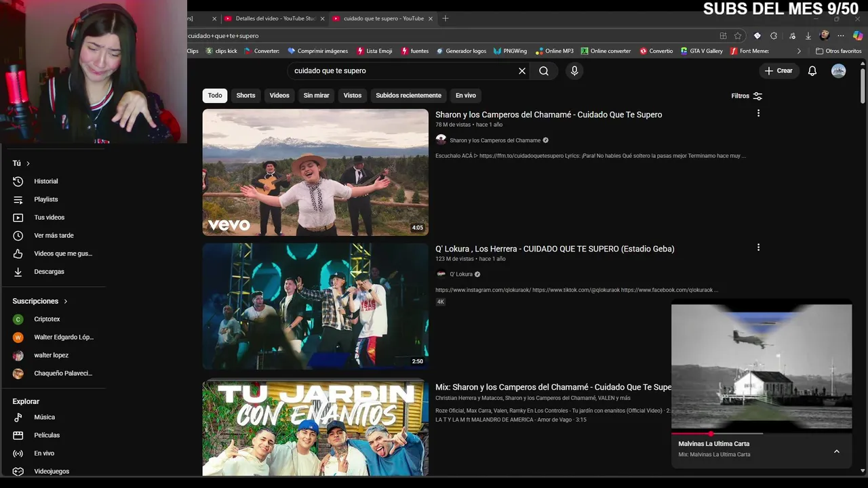
Task: Open the Copilot icon in the toolbar
Action: [857, 35]
